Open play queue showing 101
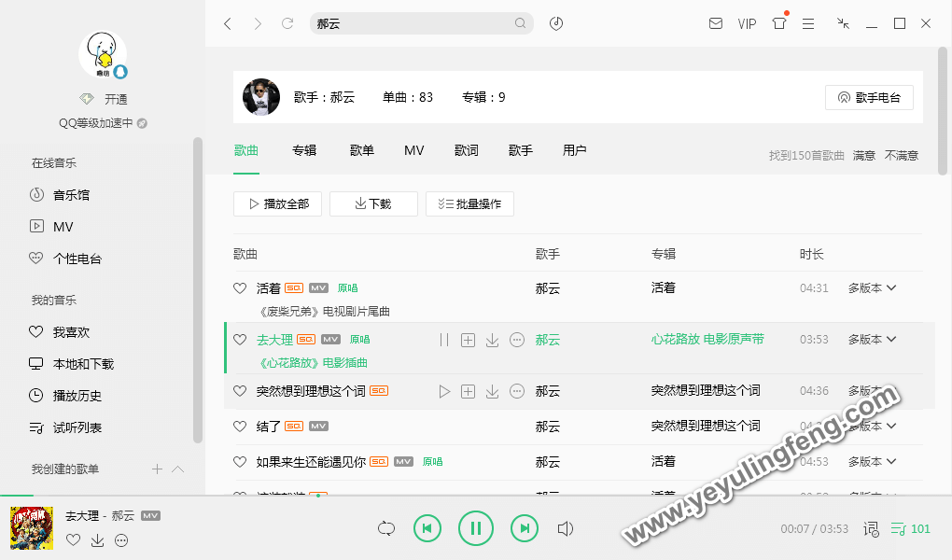952x560 pixels. pyautogui.click(x=910, y=529)
